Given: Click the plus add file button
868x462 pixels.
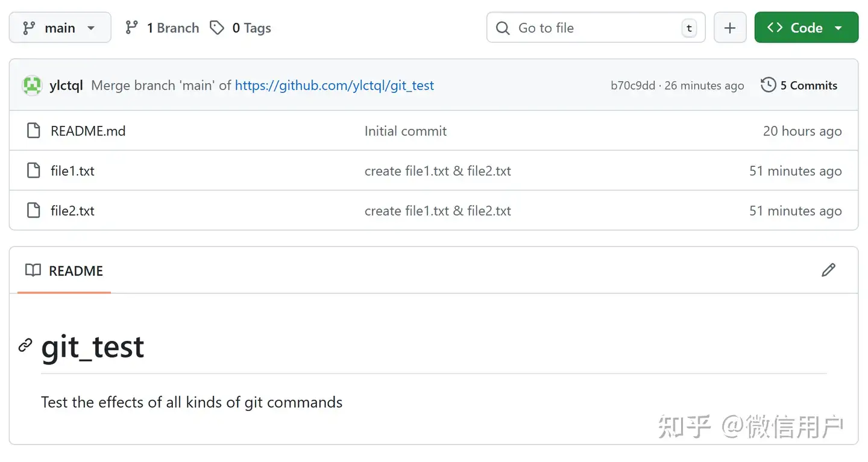Looking at the screenshot, I should 730,28.
